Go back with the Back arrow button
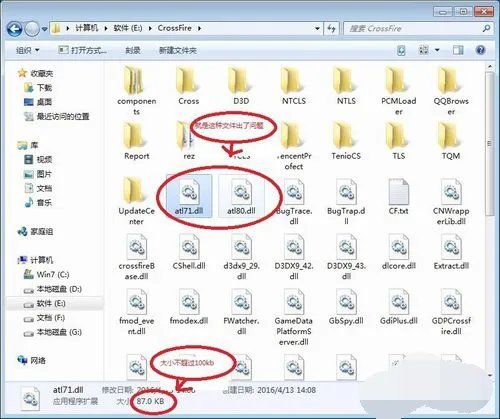Viewport: 500px width, 419px height. coord(15,29)
